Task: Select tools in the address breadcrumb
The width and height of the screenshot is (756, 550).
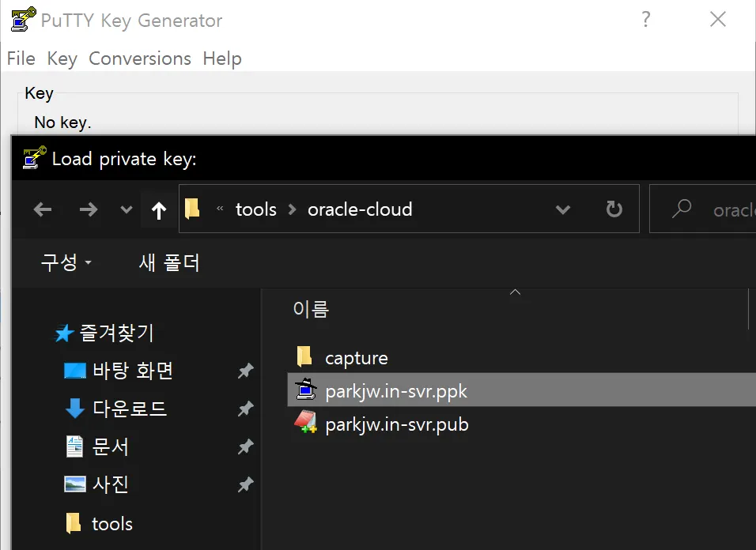Action: (x=256, y=209)
